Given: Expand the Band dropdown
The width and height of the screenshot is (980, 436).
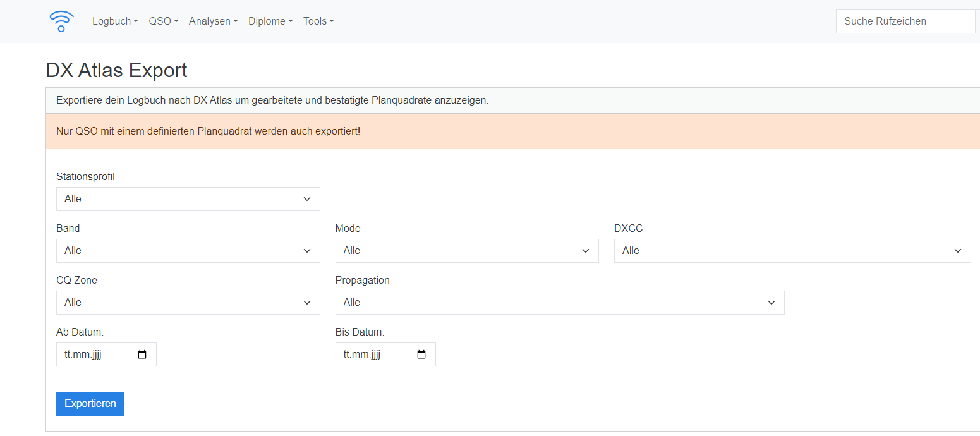Looking at the screenshot, I should (188, 251).
